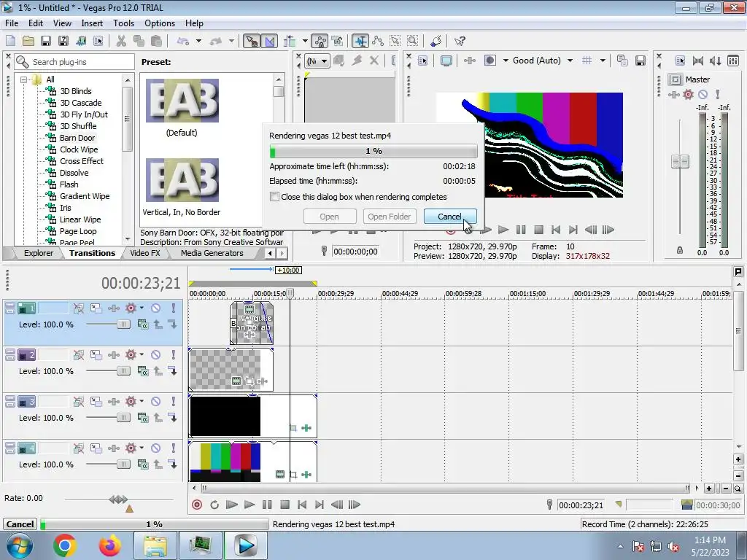The image size is (747, 560).
Task: Click the Master FX gear icon
Action: coord(688,94)
